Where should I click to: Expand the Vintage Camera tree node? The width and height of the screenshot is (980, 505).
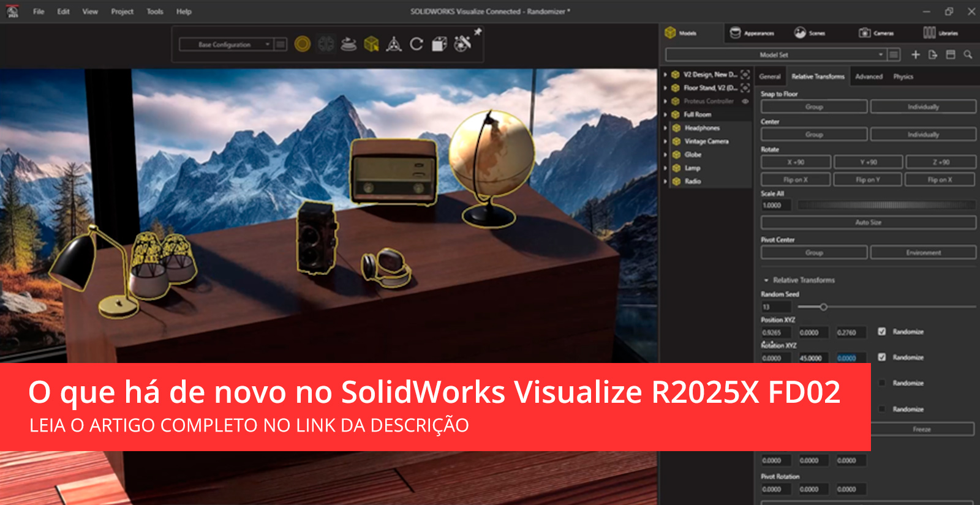(666, 141)
